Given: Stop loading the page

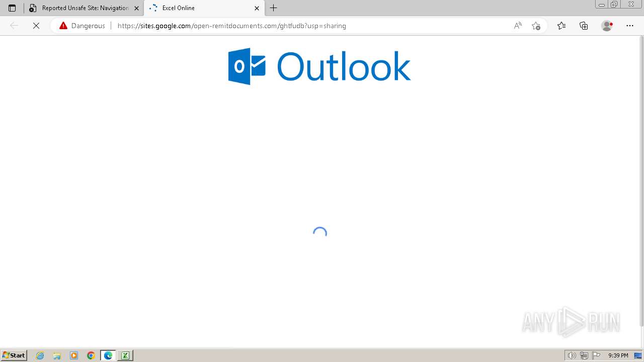Looking at the screenshot, I should click(36, 26).
